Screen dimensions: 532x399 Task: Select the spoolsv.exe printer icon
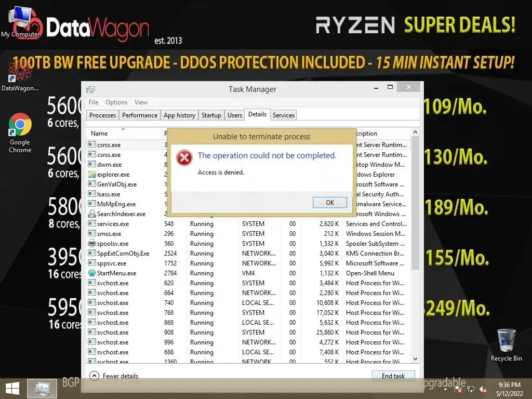coord(91,243)
